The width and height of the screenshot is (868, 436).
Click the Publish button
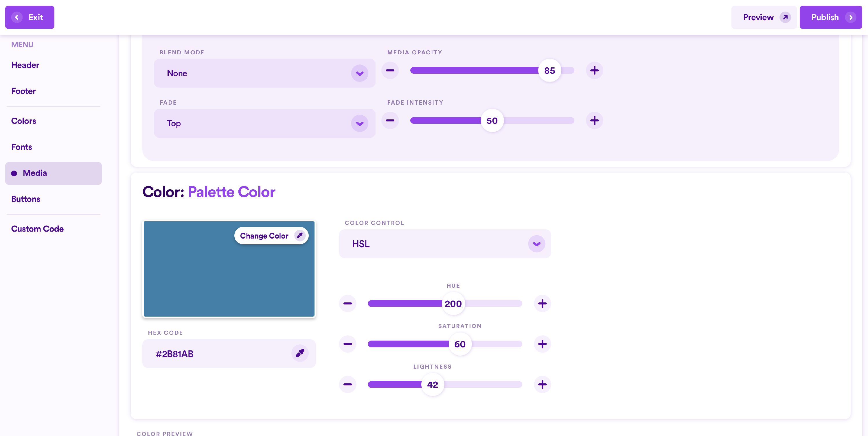click(830, 17)
